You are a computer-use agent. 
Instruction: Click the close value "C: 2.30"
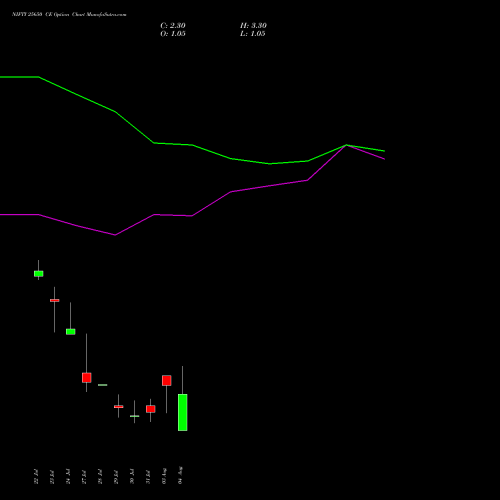tap(173, 26)
